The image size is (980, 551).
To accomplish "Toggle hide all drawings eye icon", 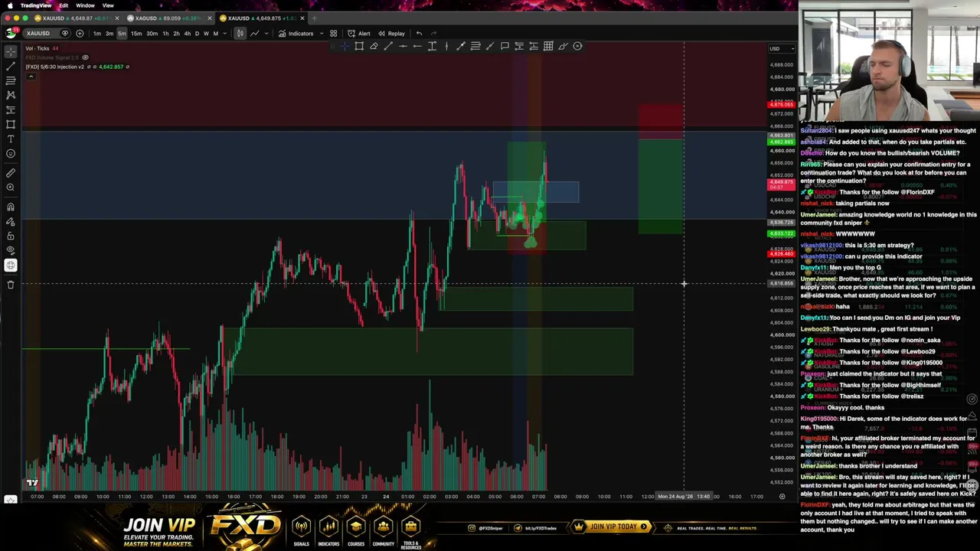I will click(x=11, y=250).
